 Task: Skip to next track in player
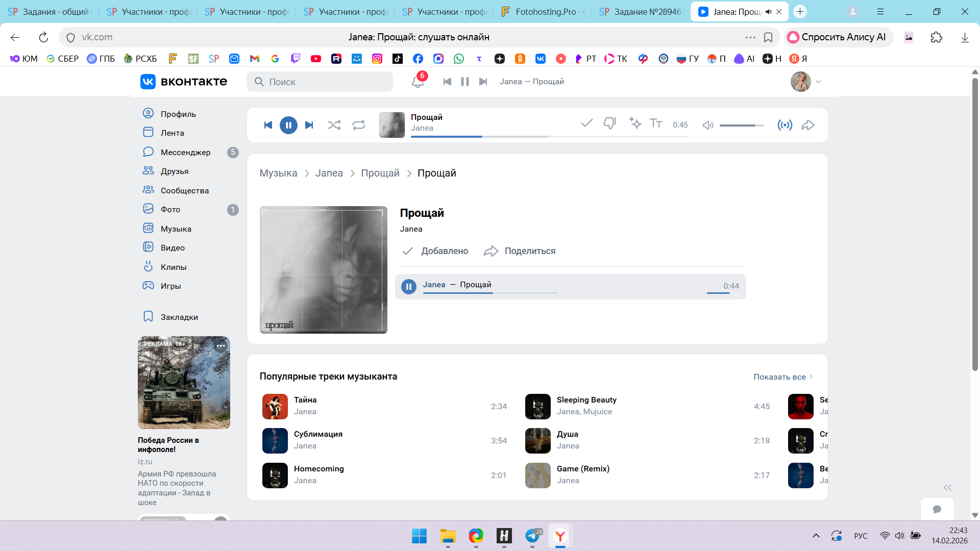click(x=309, y=125)
